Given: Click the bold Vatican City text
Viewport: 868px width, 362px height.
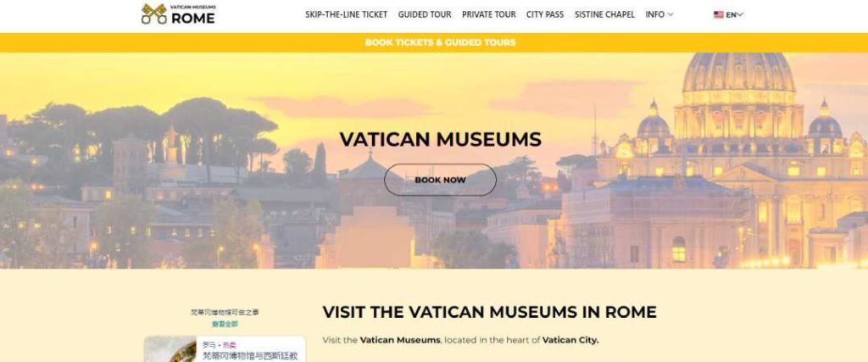Looking at the screenshot, I should [x=570, y=340].
